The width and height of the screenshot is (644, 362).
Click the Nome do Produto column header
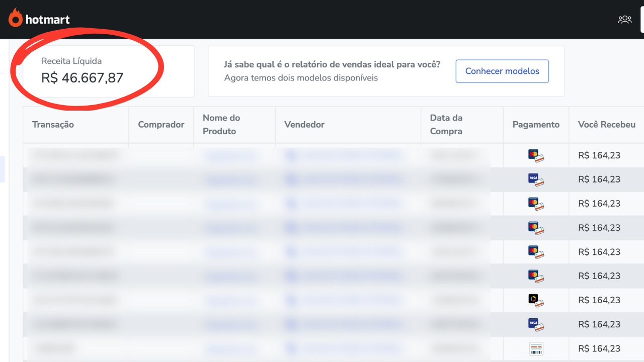pyautogui.click(x=221, y=125)
